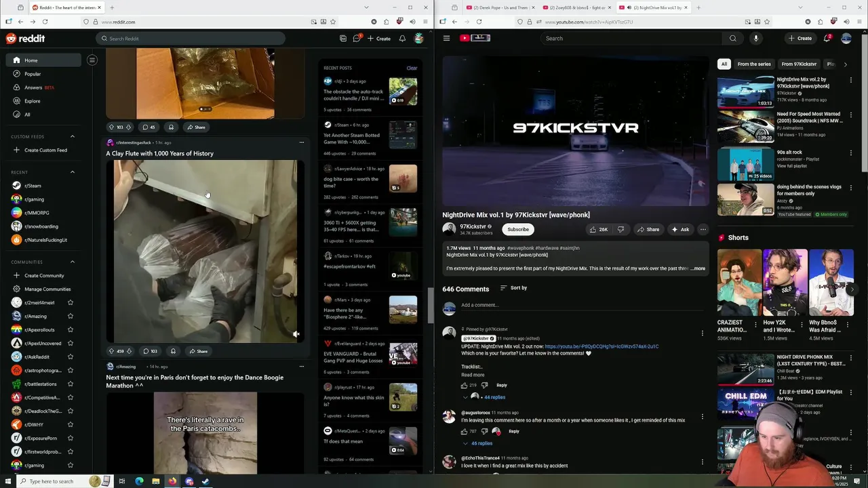Image resolution: width=868 pixels, height=488 pixels.
Task: Open comments Sort by dropdown
Action: tap(513, 288)
